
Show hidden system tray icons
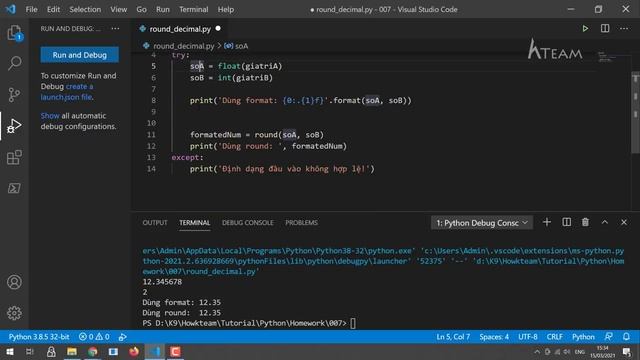(x=537, y=352)
